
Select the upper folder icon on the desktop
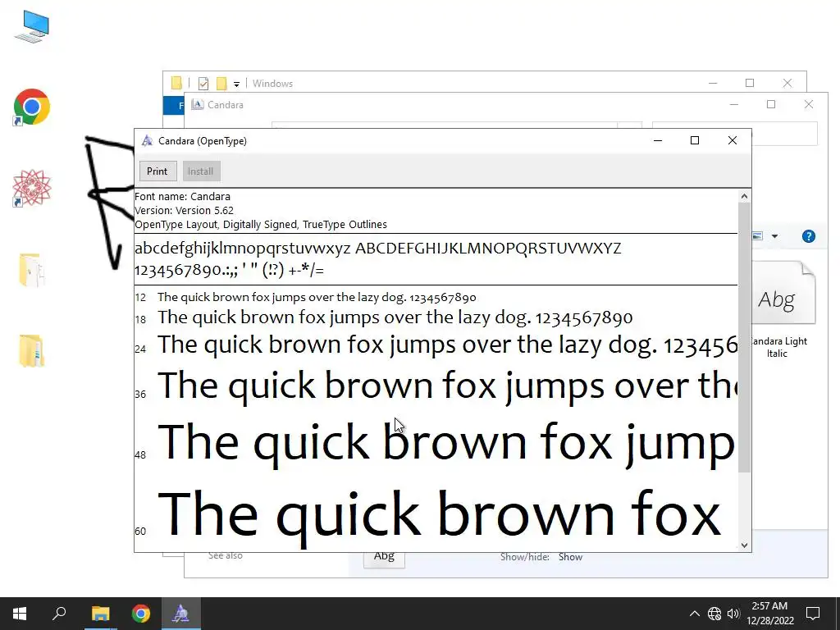click(x=31, y=269)
